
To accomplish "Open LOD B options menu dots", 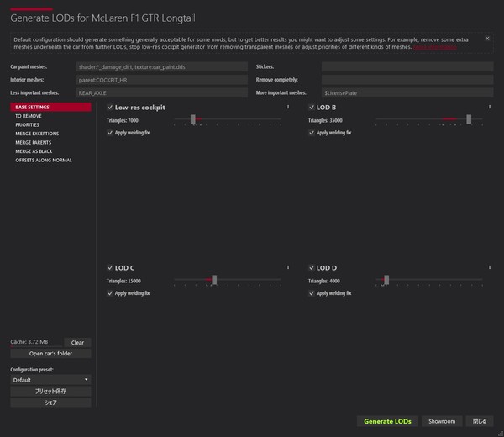I will tap(490, 107).
